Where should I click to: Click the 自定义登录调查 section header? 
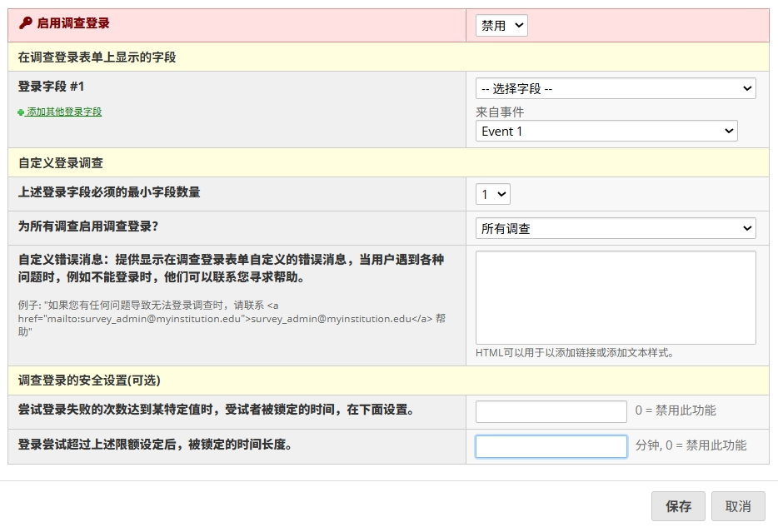388,162
